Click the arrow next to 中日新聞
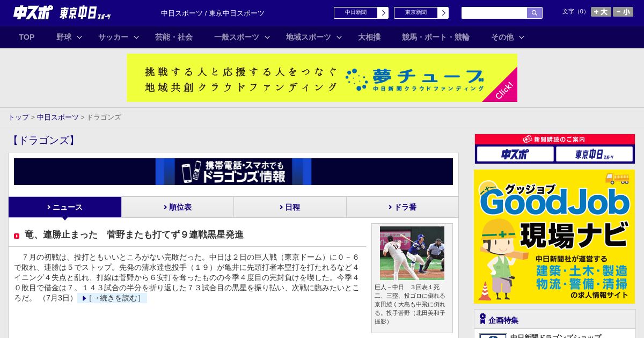Viewport: 644px width, 338px height. click(383, 13)
